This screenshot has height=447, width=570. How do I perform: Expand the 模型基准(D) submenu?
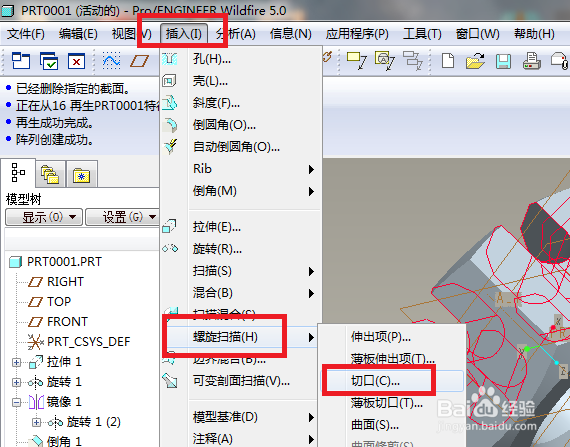point(241,417)
